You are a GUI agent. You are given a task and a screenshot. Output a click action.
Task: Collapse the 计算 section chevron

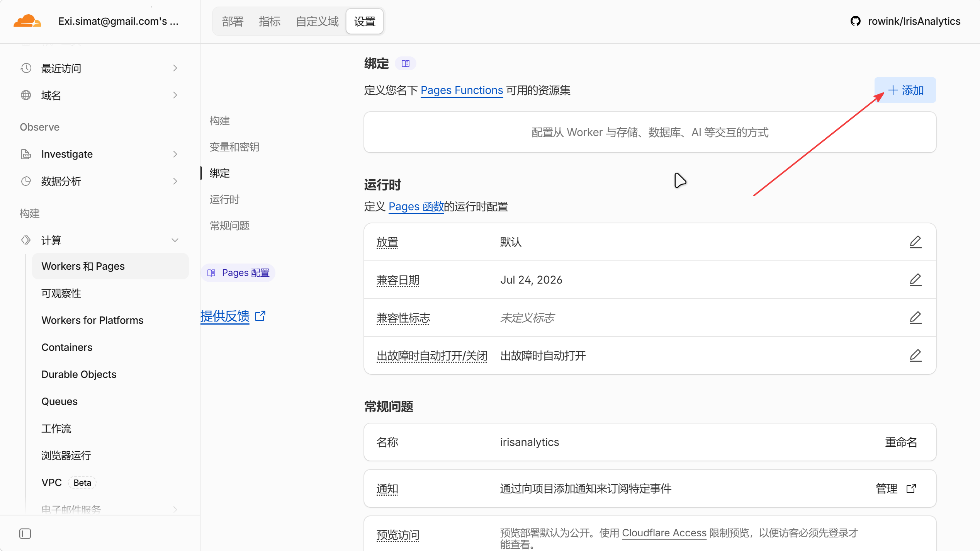pyautogui.click(x=175, y=240)
